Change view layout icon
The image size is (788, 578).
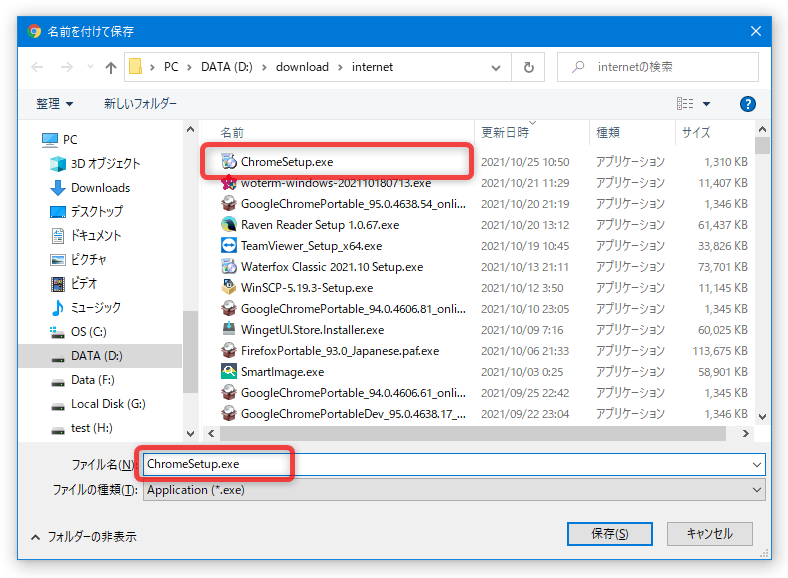[684, 104]
